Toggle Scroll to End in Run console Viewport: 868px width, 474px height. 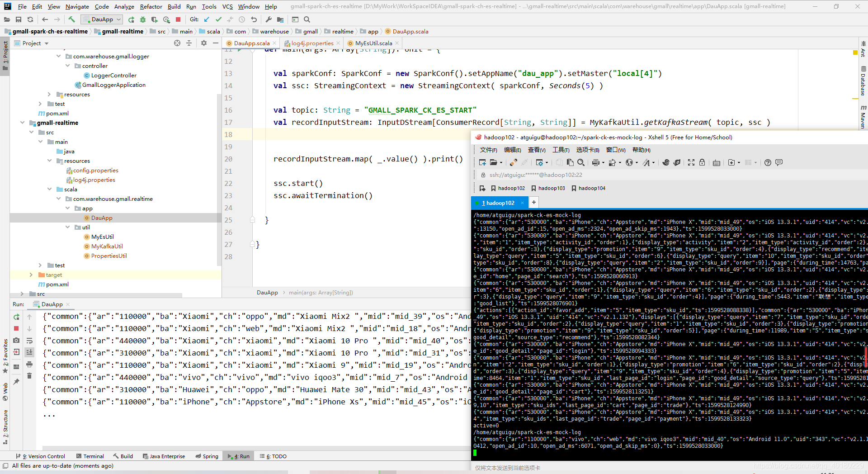29,352
